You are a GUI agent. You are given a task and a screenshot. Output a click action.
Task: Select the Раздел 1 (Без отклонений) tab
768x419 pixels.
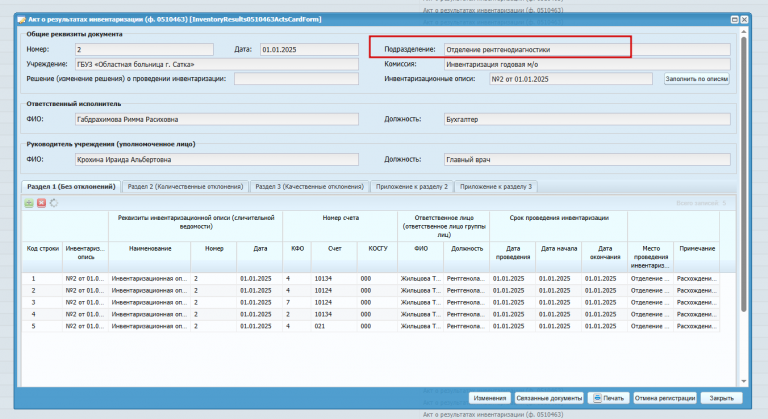point(71,187)
